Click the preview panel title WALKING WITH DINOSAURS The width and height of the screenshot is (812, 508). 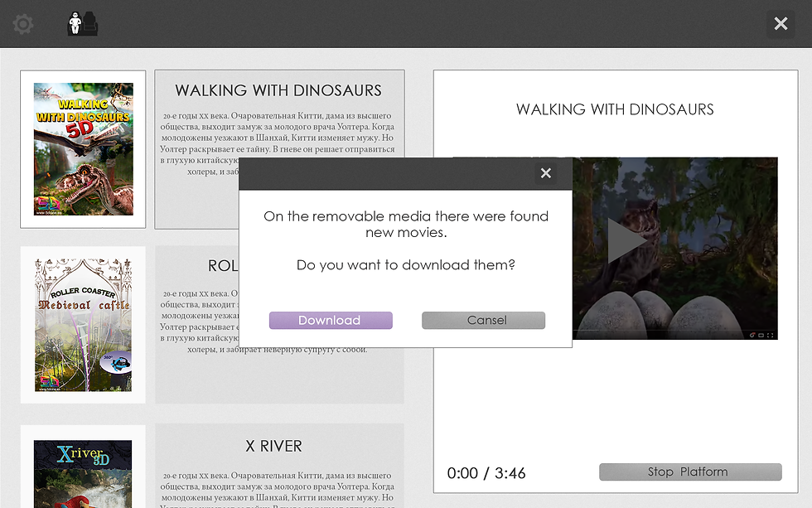click(x=615, y=109)
